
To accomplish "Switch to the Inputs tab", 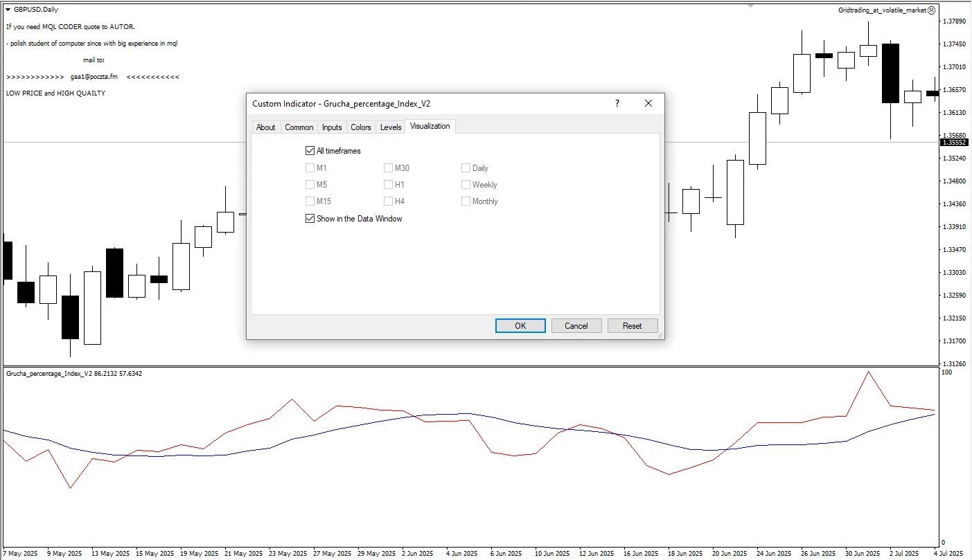I will [332, 127].
